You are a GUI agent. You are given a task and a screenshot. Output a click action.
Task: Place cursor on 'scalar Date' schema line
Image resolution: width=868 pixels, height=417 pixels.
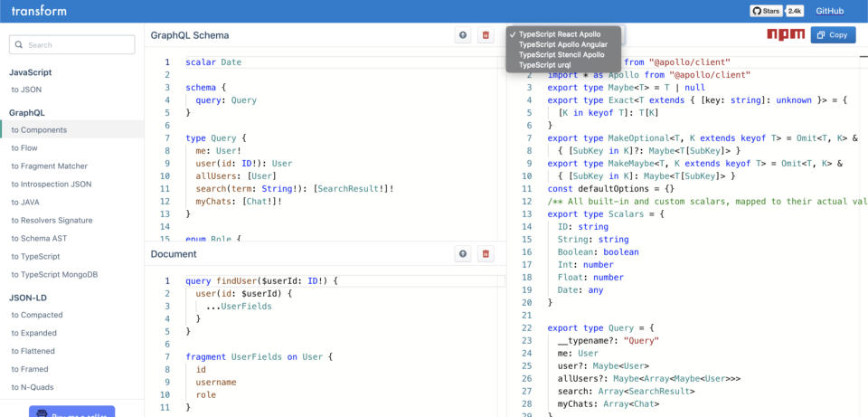coord(213,62)
